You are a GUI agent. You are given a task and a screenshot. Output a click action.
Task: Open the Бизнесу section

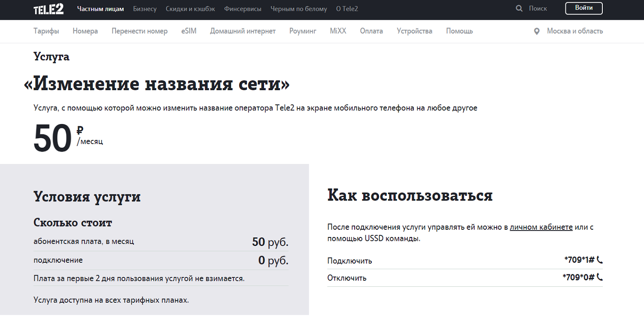145,9
